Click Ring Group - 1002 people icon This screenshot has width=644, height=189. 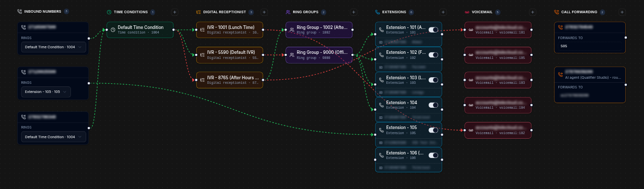coord(292,29)
